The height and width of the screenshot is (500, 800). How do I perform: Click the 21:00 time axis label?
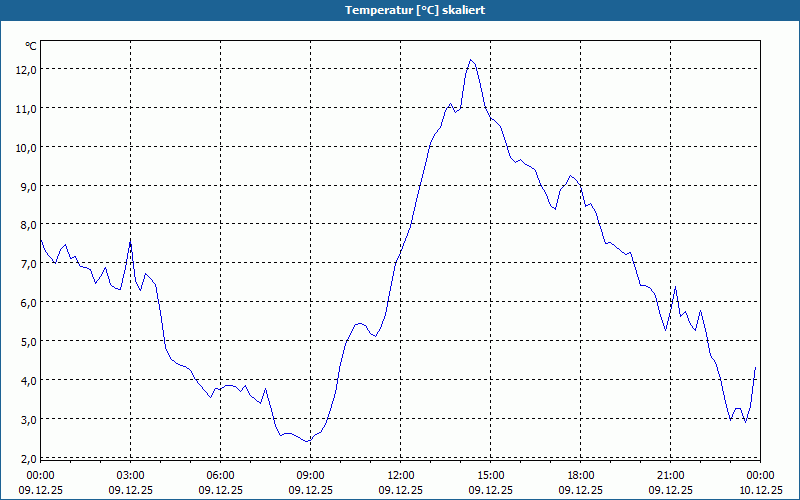click(x=670, y=476)
